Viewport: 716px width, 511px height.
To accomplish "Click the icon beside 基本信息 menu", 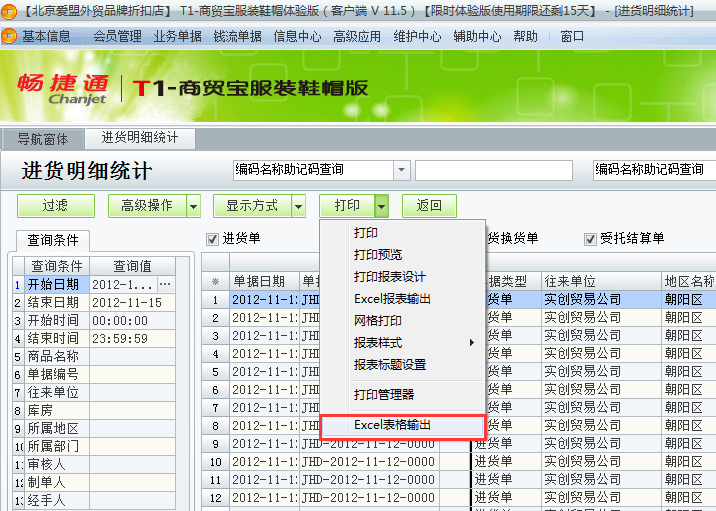I will point(9,36).
